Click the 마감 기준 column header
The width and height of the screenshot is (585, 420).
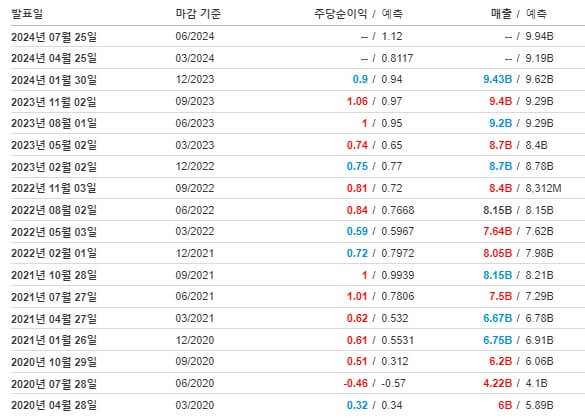coord(198,14)
